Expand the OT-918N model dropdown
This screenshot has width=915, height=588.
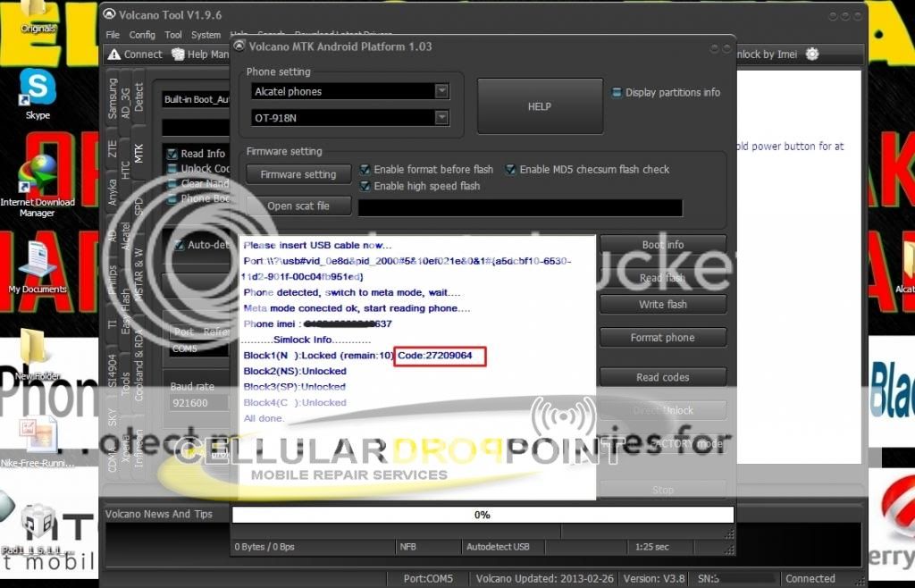coord(441,118)
